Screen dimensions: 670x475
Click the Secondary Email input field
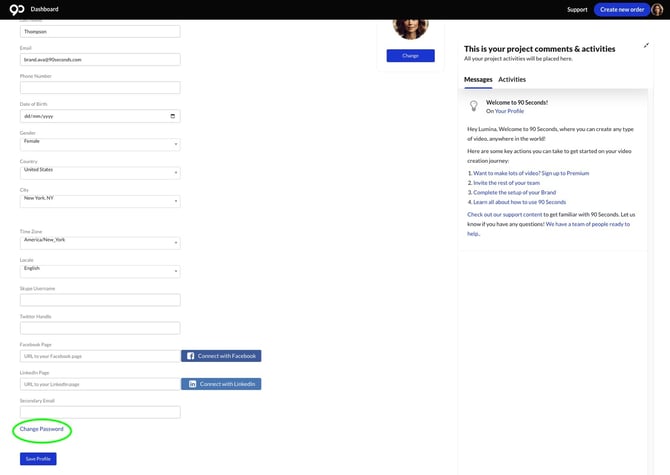point(100,412)
